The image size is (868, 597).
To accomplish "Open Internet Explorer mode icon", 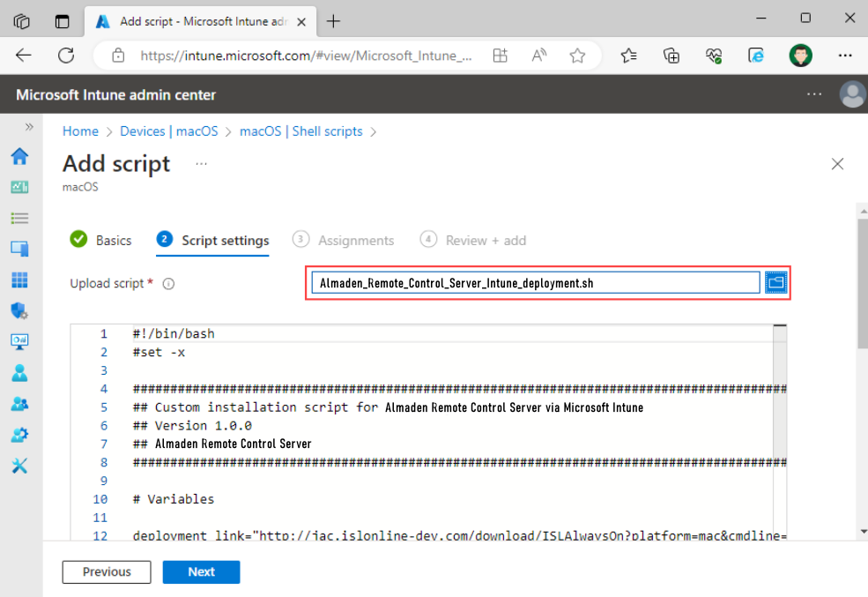I will [x=755, y=56].
